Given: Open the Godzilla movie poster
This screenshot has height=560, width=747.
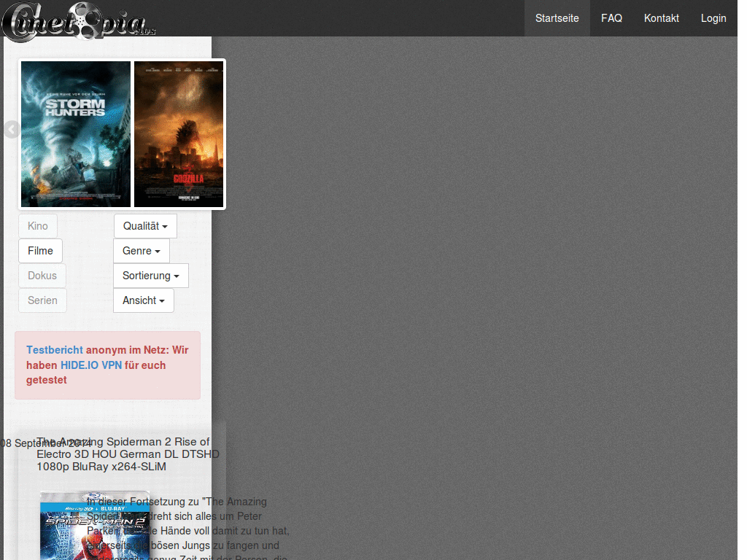Looking at the screenshot, I should (x=179, y=134).
